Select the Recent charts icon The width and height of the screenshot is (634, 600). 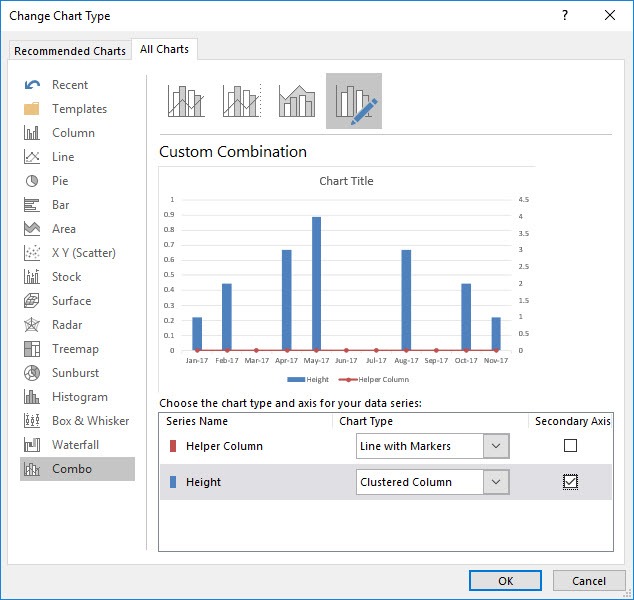click(x=32, y=85)
